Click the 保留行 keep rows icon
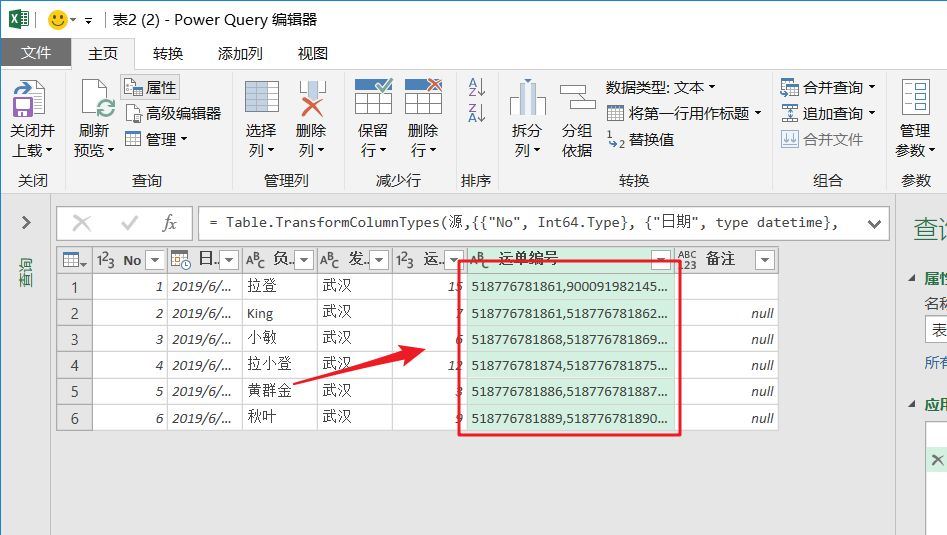The image size is (947, 535). click(373, 97)
